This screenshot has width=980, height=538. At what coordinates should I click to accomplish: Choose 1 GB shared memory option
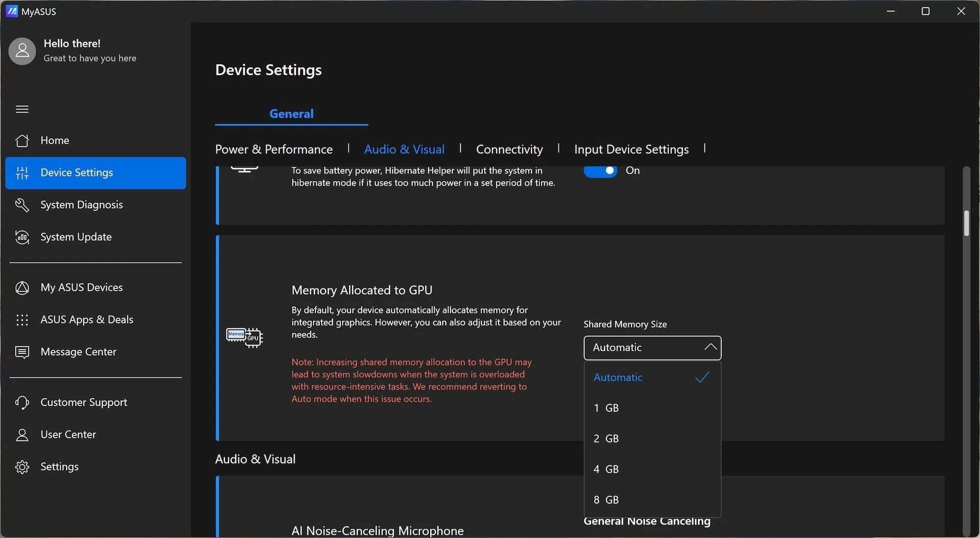(x=652, y=408)
